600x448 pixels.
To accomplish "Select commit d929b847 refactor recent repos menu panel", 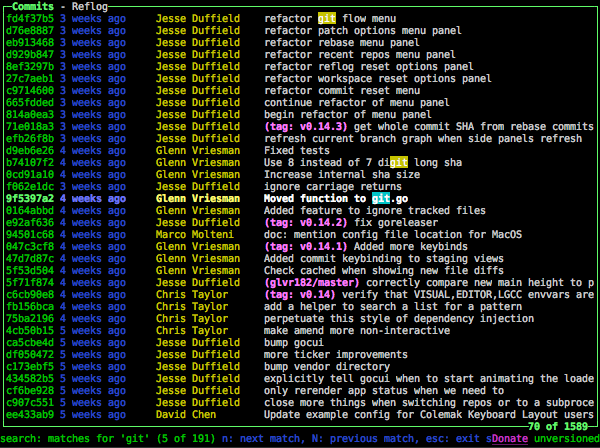I will point(300,54).
